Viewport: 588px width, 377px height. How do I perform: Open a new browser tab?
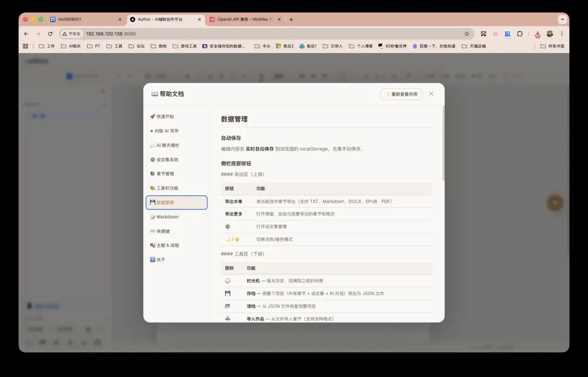point(291,19)
